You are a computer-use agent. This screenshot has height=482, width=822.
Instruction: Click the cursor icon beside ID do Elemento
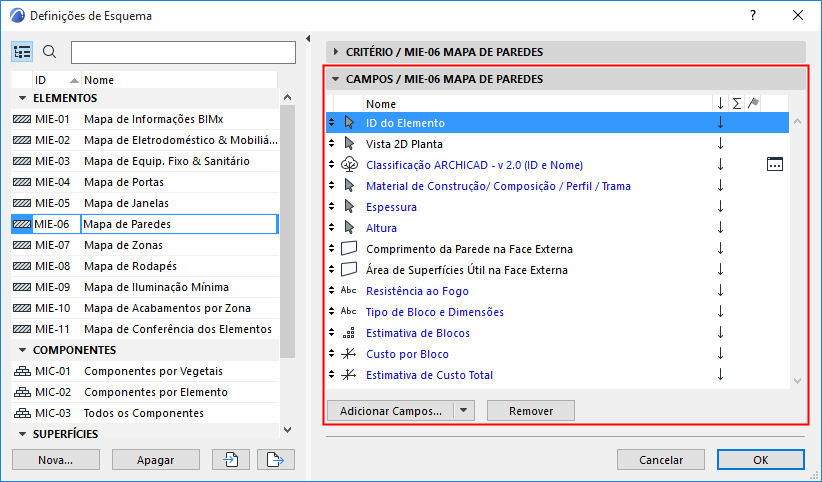tap(349, 123)
